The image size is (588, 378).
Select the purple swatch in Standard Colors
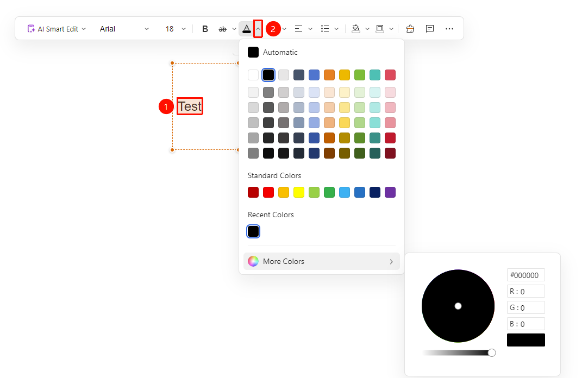(x=390, y=192)
